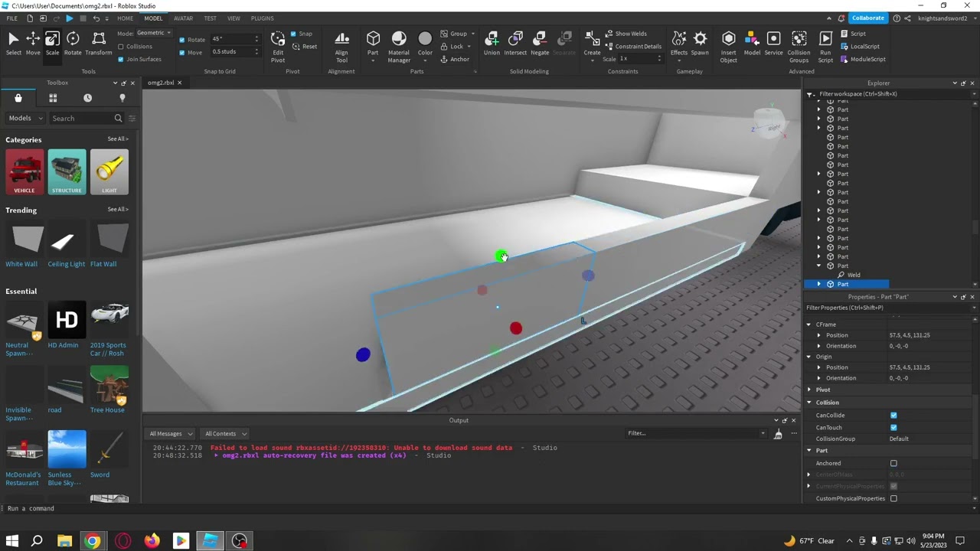980x551 pixels.
Task: Switch to the VIEW ribbon tab
Action: point(234,18)
